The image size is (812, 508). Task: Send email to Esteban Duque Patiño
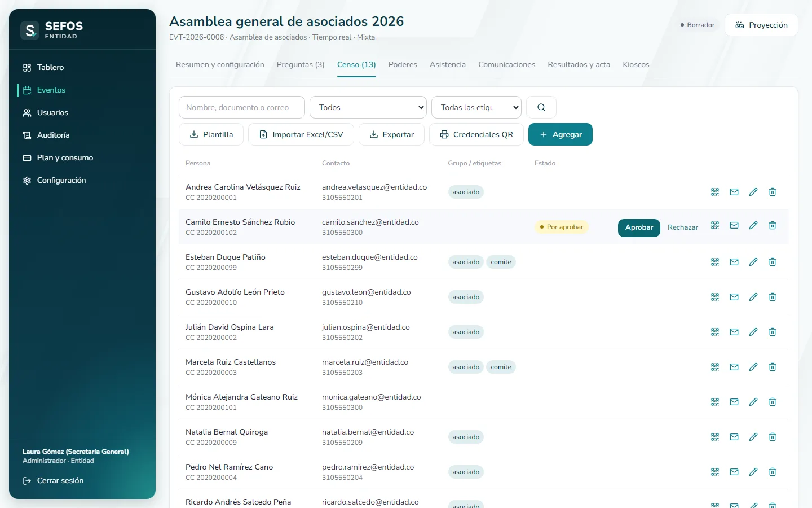point(734,262)
